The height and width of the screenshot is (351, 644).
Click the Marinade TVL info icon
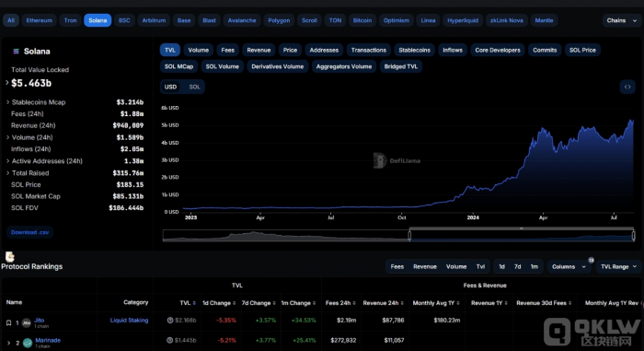click(x=169, y=340)
